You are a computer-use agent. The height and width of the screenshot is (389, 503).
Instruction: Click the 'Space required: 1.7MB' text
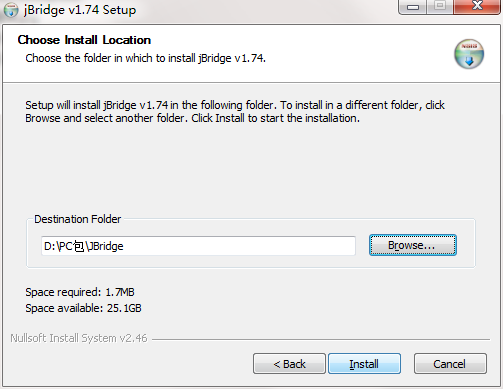(80, 292)
